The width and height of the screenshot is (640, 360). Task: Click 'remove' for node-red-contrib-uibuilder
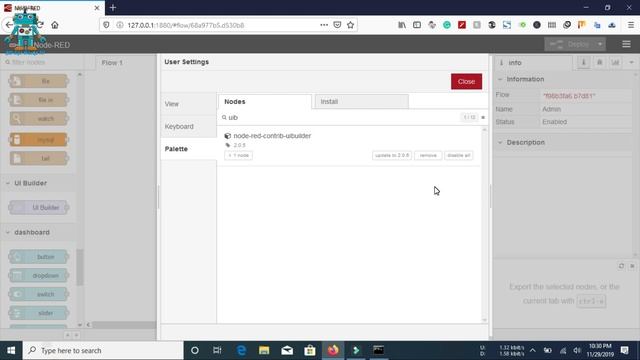428,156
